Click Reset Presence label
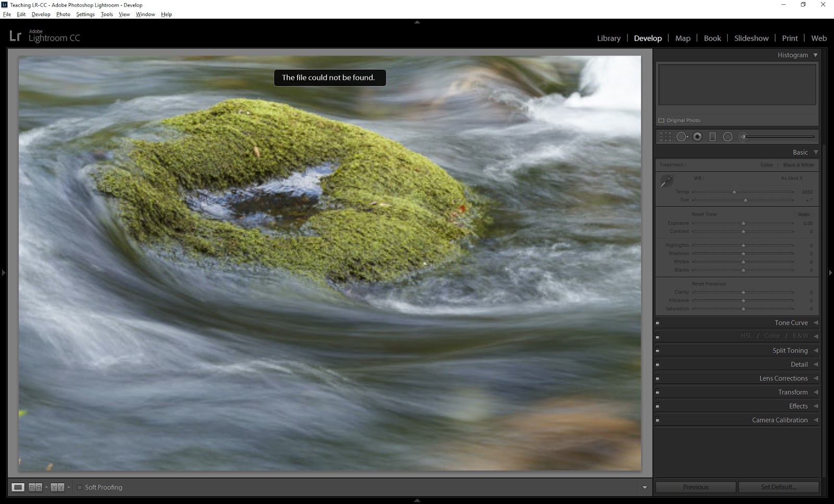Viewport: 834px width, 504px height. [x=708, y=284]
